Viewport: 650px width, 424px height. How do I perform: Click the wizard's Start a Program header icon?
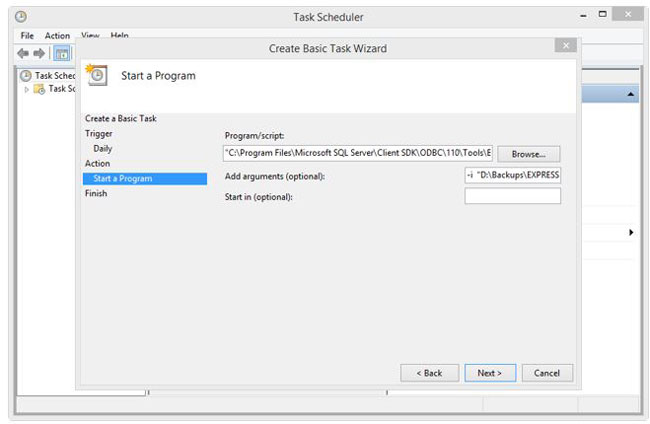pos(98,76)
